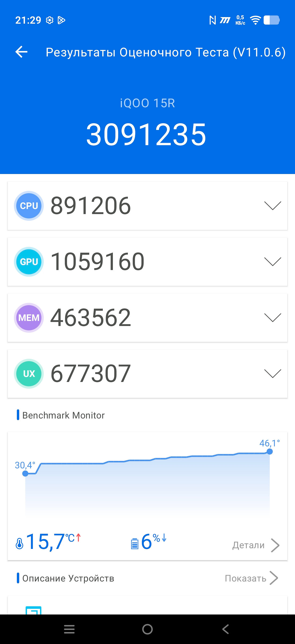Viewport: 295px width, 644px height.
Task: Open the Android recent apps menu
Action: [x=69, y=629]
